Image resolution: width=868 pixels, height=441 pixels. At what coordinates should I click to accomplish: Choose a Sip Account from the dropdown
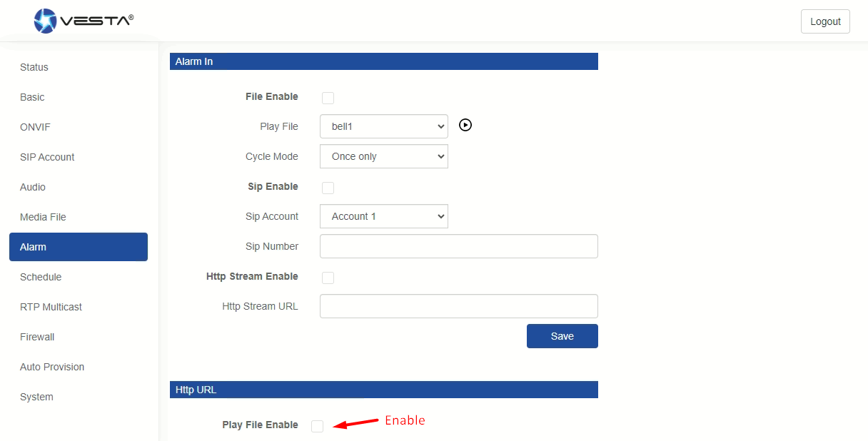[x=384, y=216]
